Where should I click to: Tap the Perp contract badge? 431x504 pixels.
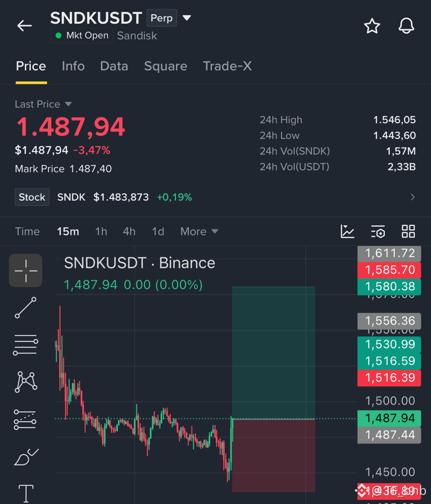click(x=161, y=18)
